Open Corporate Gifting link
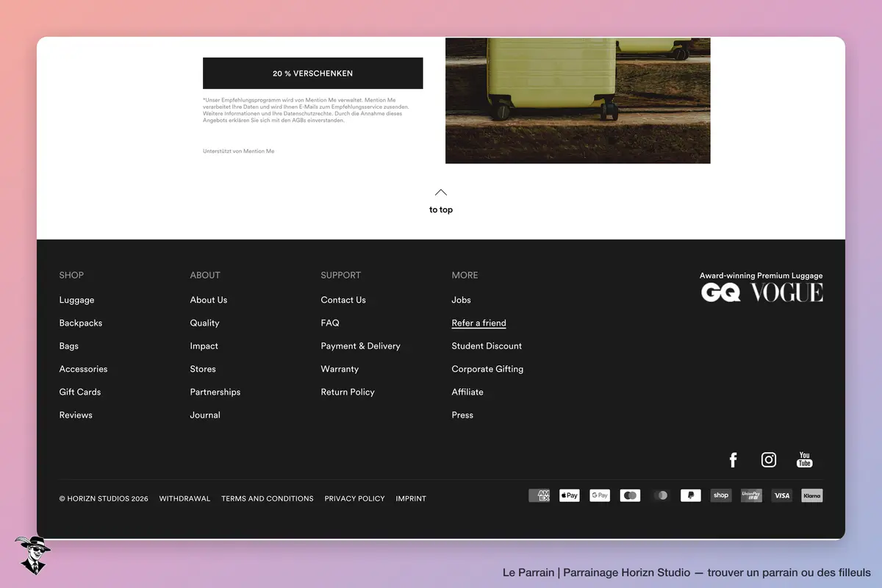The image size is (882, 588). pyautogui.click(x=487, y=369)
